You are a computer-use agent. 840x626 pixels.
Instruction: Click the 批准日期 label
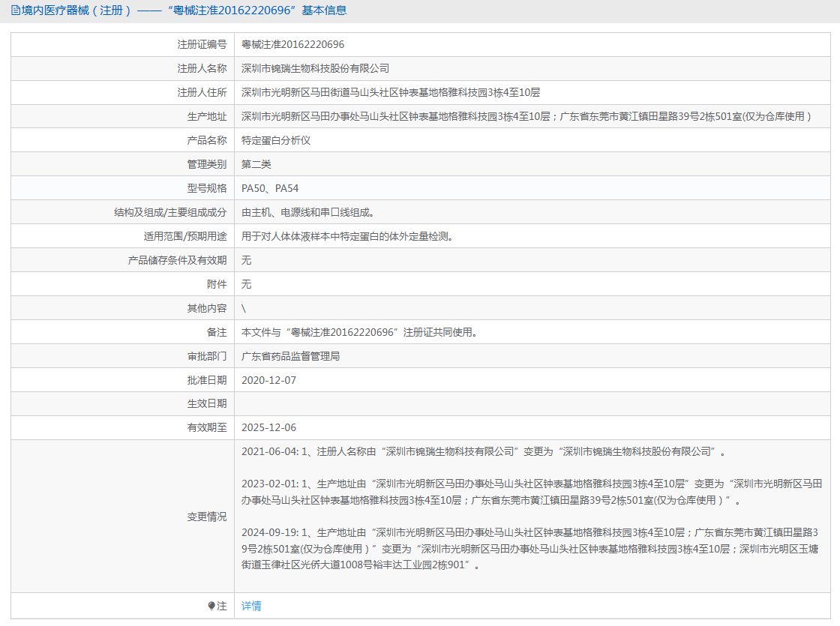207,380
